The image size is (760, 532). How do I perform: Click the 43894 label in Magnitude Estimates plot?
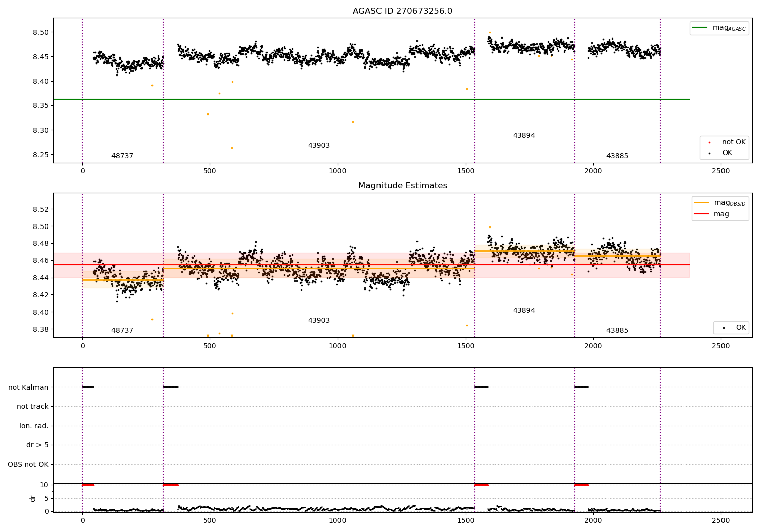pos(524,311)
